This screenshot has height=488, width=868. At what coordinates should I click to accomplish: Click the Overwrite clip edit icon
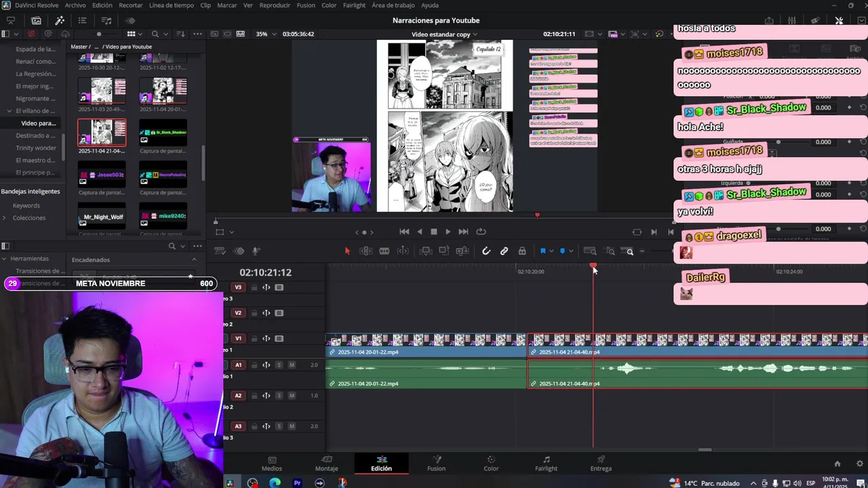pyautogui.click(x=444, y=251)
